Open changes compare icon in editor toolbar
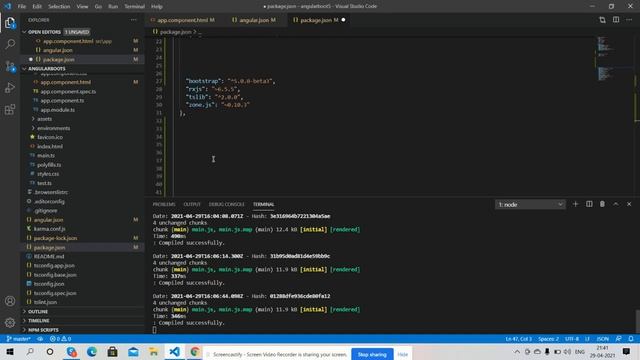 pos(602,20)
